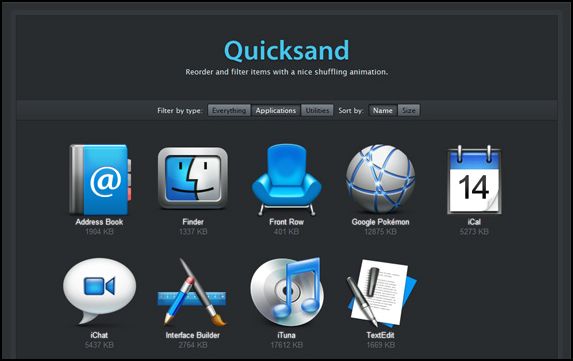
Task: Open the TextEdit document icon
Action: tap(381, 293)
